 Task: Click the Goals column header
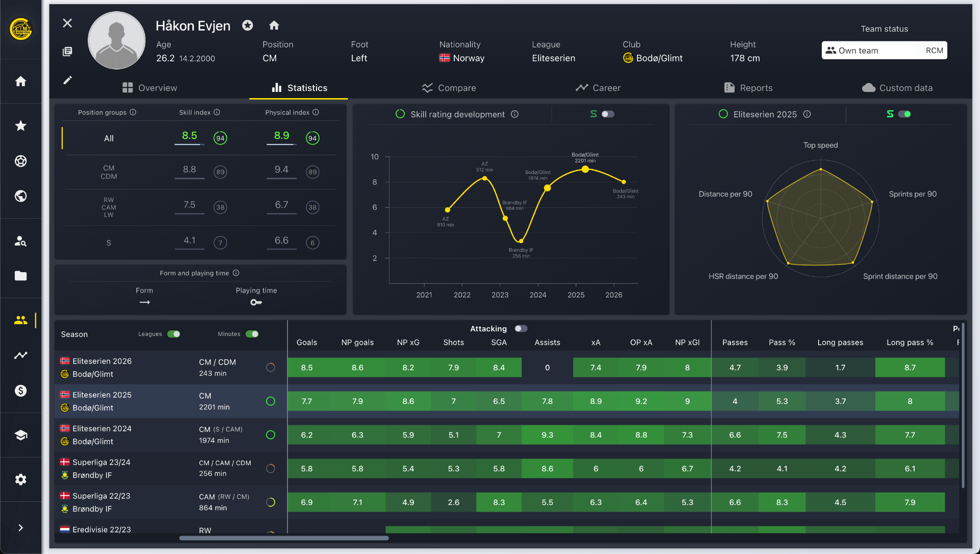point(307,343)
